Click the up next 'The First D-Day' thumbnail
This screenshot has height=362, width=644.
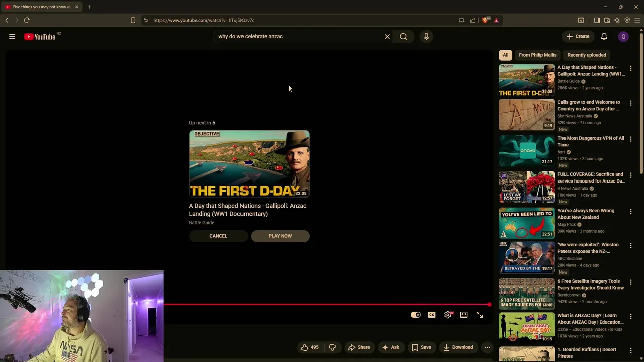(250, 164)
